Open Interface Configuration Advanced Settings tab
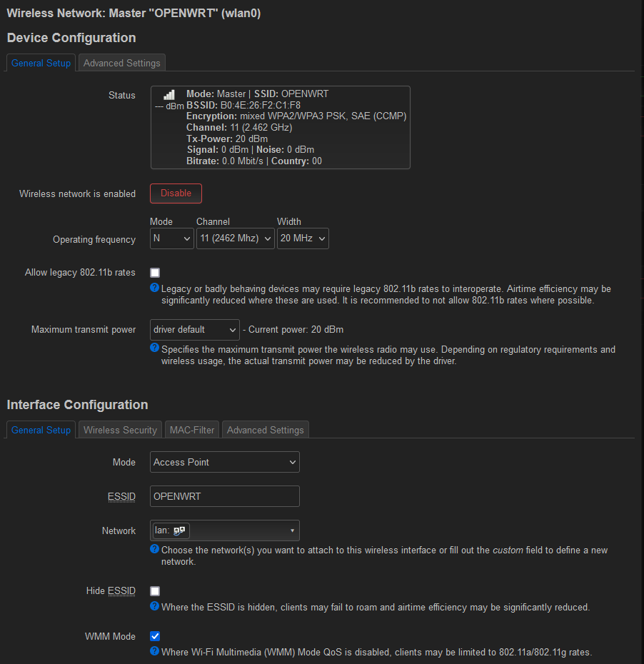Screen dimensions: 644x664 click(266, 430)
